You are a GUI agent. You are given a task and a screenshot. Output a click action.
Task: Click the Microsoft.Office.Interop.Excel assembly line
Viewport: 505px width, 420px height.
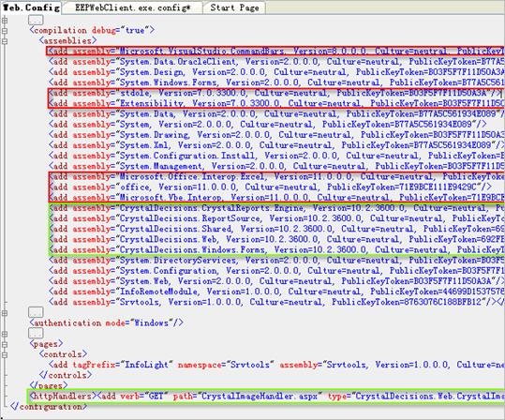(x=276, y=176)
